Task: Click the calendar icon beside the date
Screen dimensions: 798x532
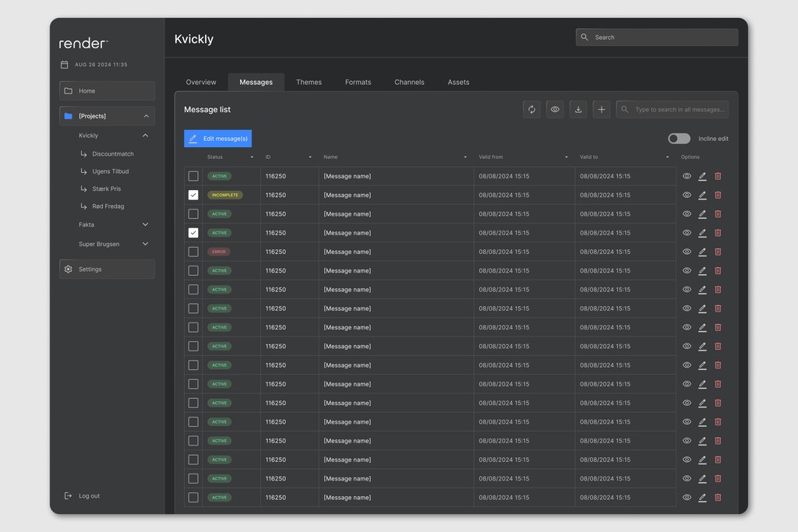Action: (65, 65)
